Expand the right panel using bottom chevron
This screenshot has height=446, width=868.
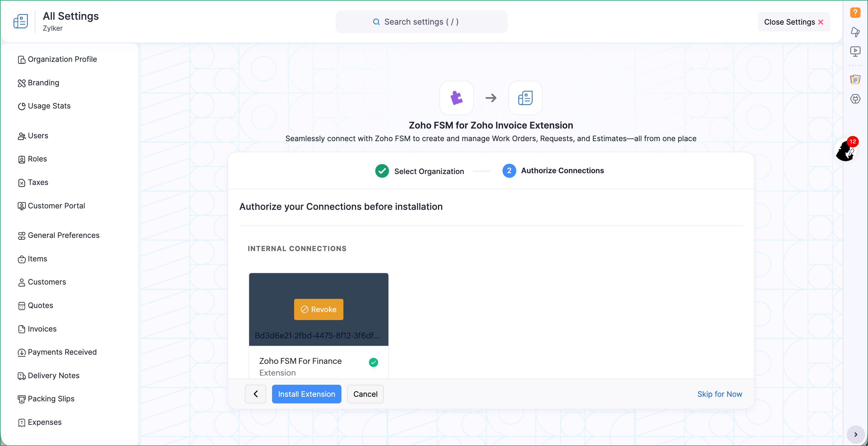856,434
